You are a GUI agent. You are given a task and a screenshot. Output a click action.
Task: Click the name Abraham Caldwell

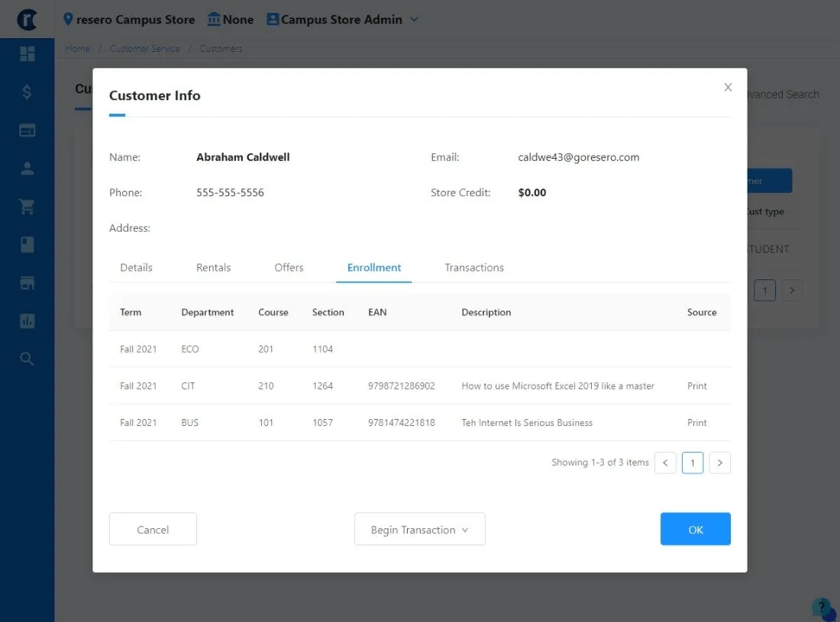tap(243, 157)
